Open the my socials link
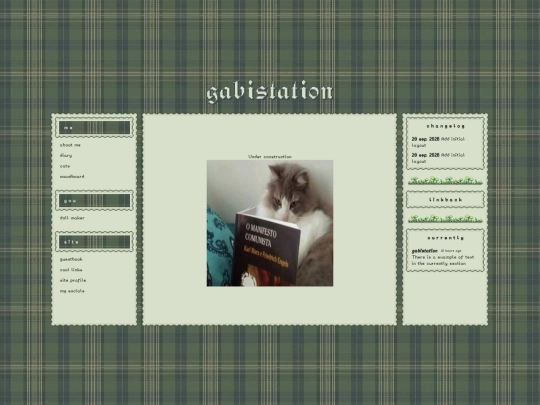 pos(72,291)
